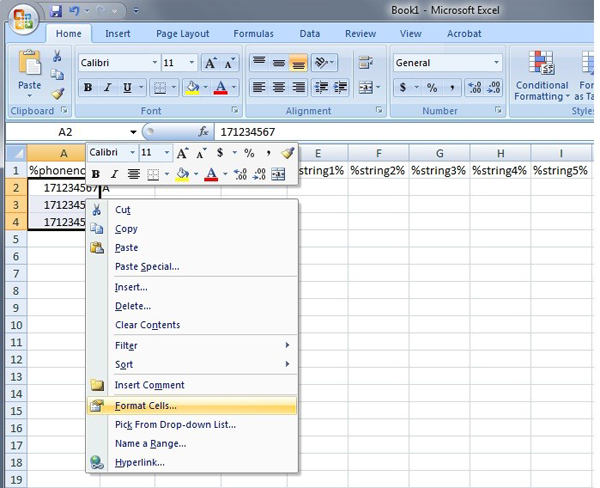Click the formula bar showing 171234567

pyautogui.click(x=404, y=132)
